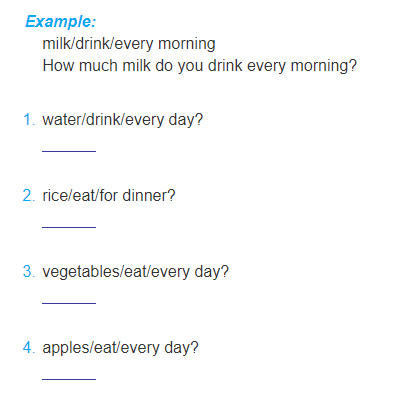Select the apples/eat/every day? prompt

(120, 348)
